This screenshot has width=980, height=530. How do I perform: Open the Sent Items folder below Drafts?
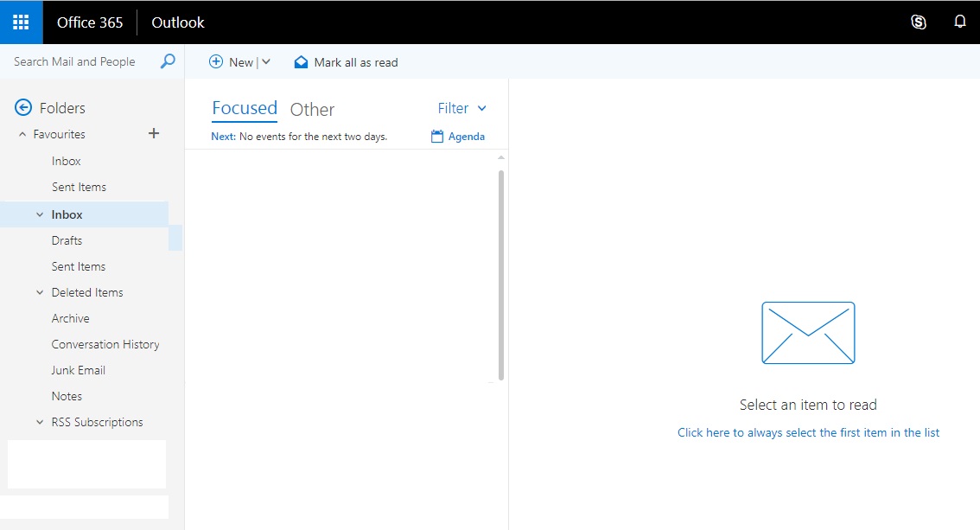tap(78, 266)
